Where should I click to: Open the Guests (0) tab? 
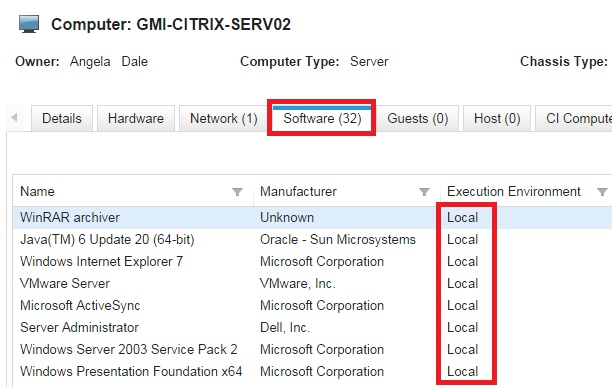418,118
